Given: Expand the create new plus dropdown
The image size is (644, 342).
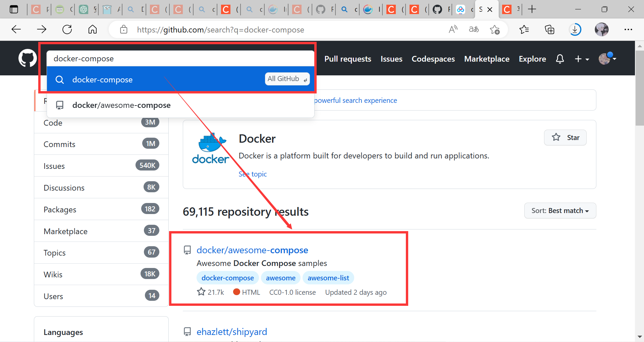Looking at the screenshot, I should 582,59.
